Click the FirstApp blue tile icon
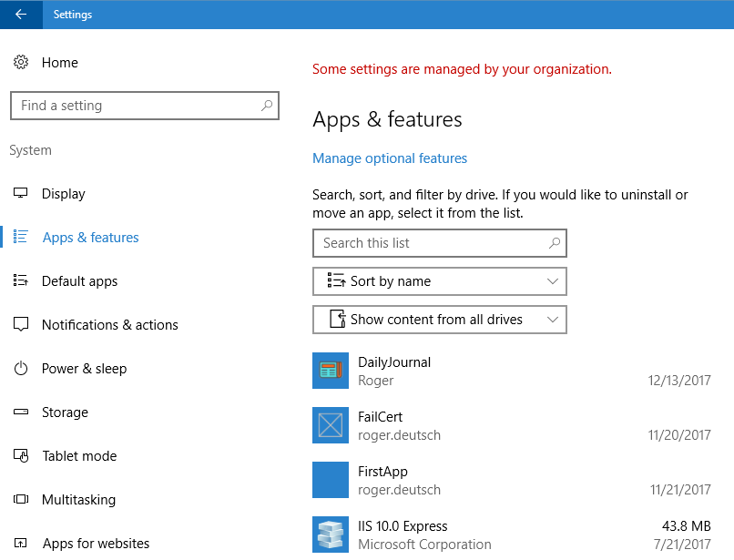734x560 pixels. [331, 480]
